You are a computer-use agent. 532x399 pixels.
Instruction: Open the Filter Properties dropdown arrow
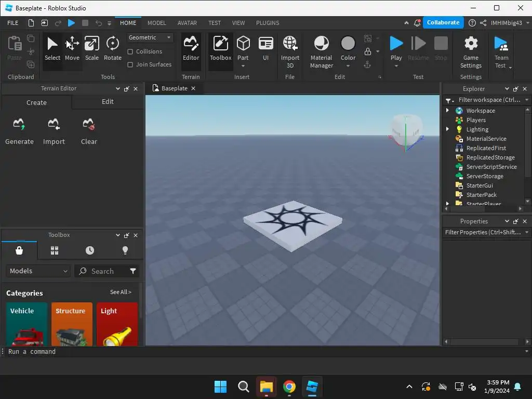pos(527,232)
